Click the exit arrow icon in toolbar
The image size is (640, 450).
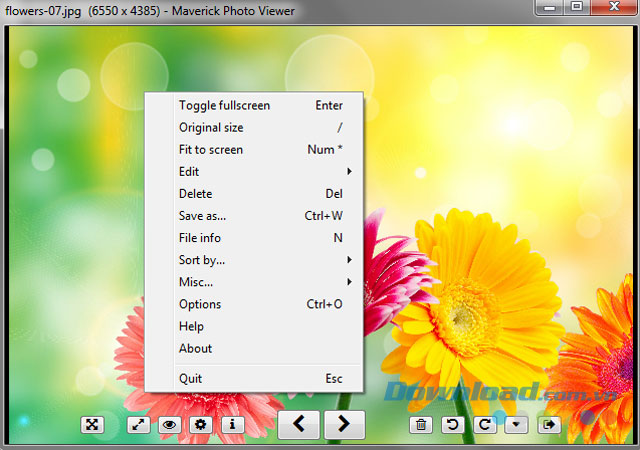[x=548, y=425]
